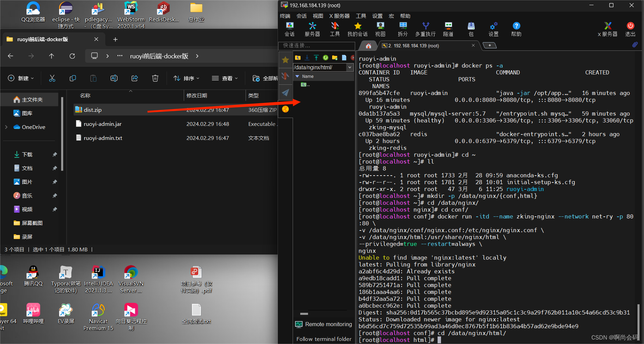Add a new File Explorer tab
Screen dimensions: 644x344
click(x=115, y=39)
